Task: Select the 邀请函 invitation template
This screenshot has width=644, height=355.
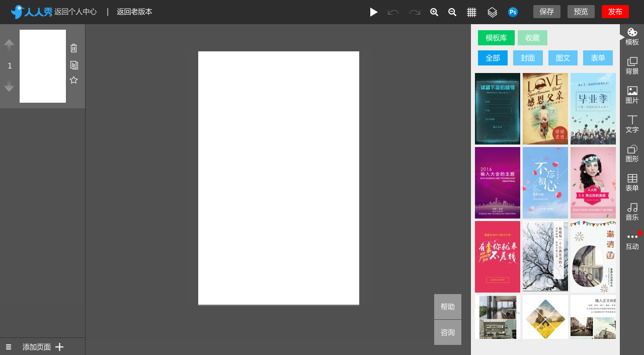Action: (x=593, y=257)
